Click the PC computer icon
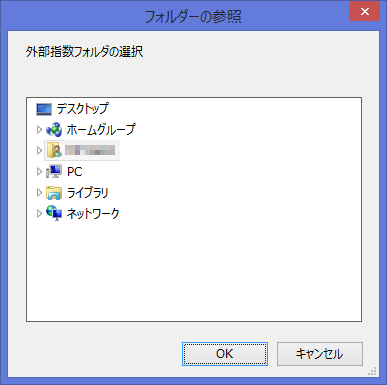The image size is (387, 385). click(x=54, y=171)
